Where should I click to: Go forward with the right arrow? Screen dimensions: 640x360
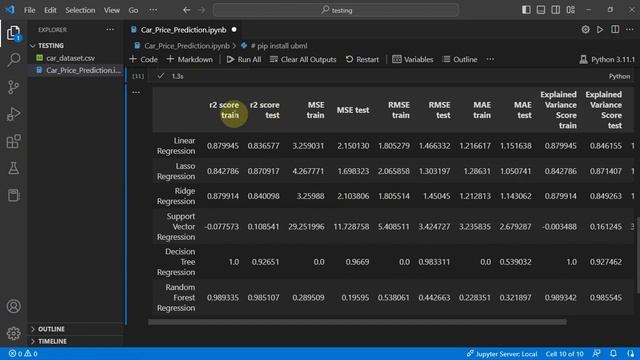point(201,10)
